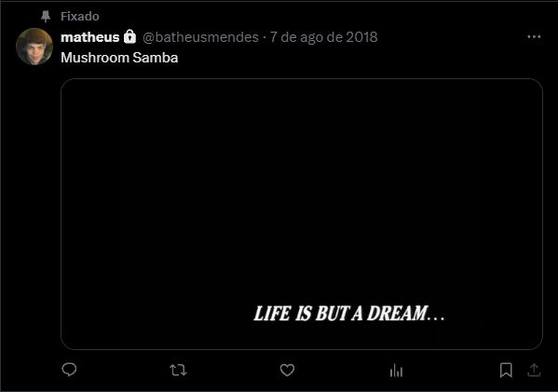Click the empty margin below the profile avatar
The width and height of the screenshot is (558, 392).
pos(34,213)
